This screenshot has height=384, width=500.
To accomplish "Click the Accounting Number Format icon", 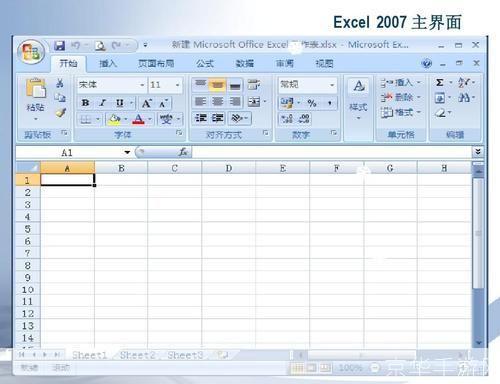I will click(287, 103).
